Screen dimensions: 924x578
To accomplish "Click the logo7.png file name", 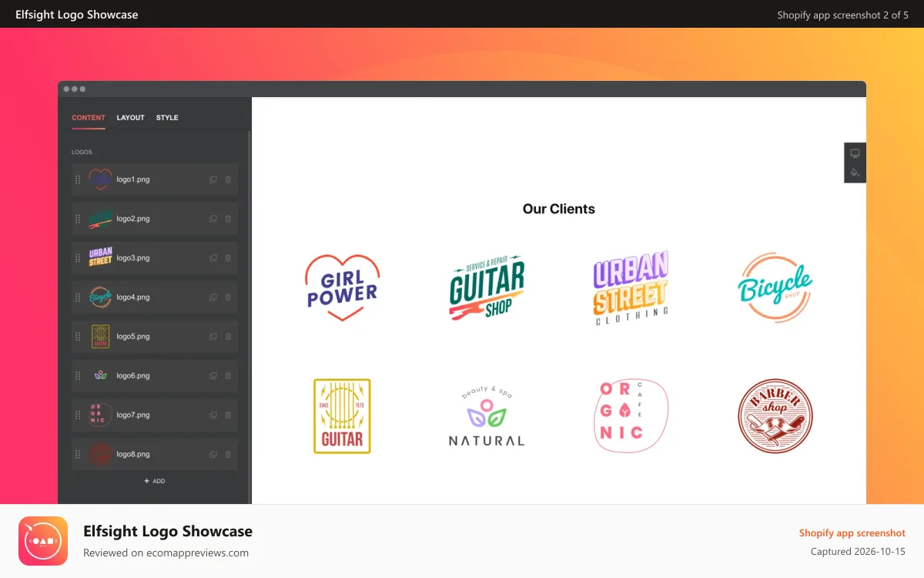I will click(x=133, y=415).
